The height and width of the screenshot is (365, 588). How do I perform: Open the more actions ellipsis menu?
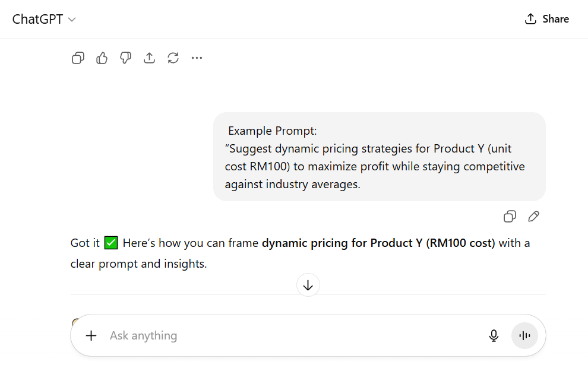click(x=197, y=58)
